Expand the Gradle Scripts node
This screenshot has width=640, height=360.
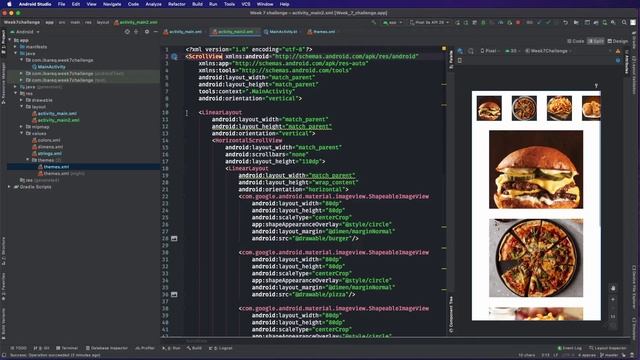pyautogui.click(x=10, y=187)
